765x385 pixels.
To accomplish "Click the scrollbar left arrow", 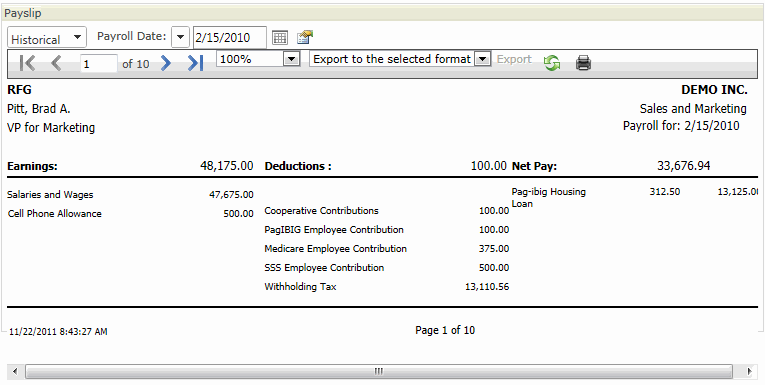I will click(15, 371).
